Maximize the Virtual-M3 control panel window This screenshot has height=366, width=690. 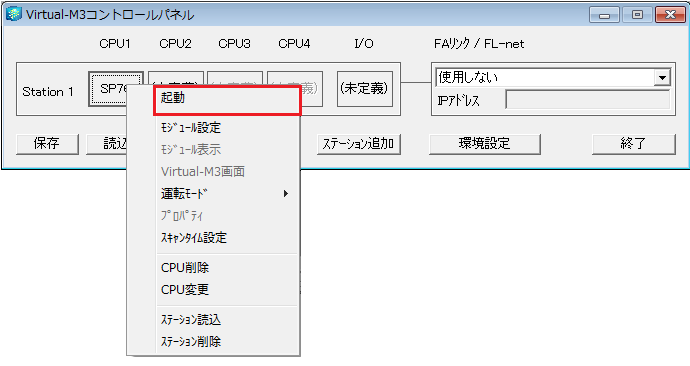637,15
